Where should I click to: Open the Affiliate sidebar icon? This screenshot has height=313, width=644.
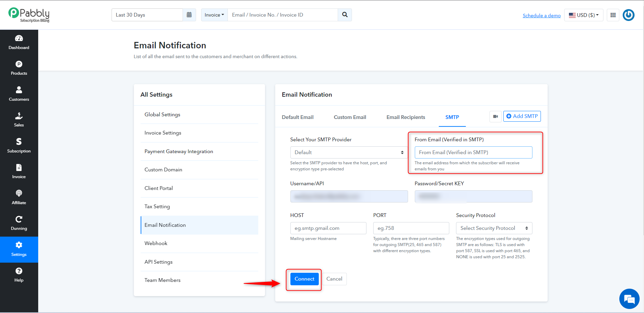point(19,197)
